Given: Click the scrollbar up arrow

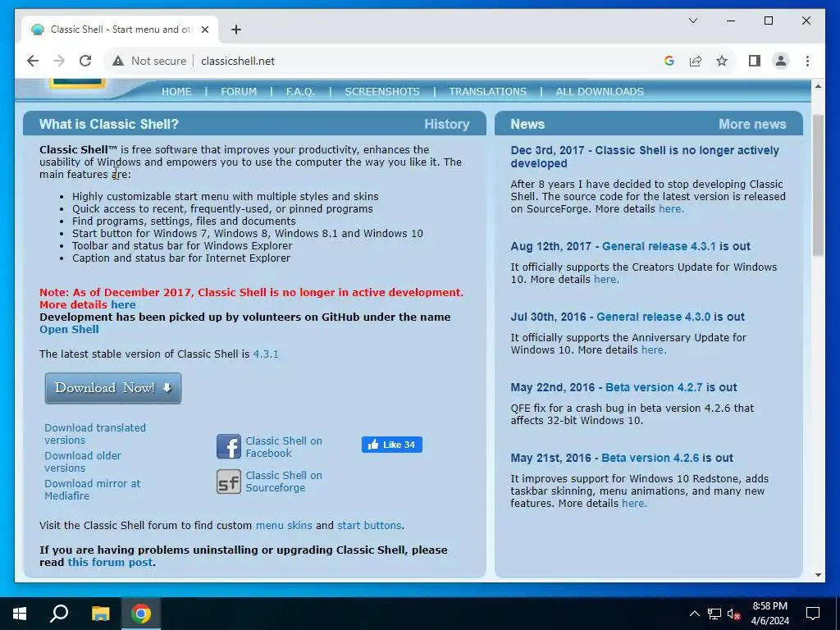Looking at the screenshot, I should pos(818,85).
